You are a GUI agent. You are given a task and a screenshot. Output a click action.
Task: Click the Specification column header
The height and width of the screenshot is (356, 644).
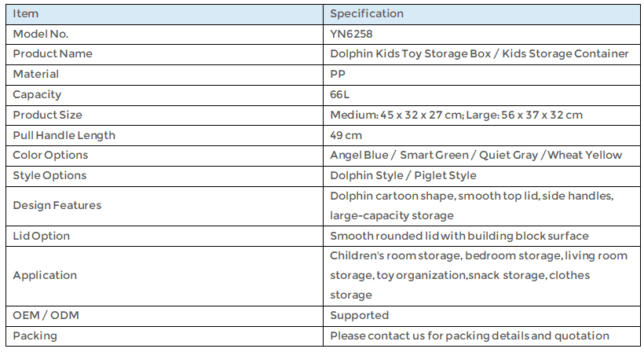click(481, 14)
